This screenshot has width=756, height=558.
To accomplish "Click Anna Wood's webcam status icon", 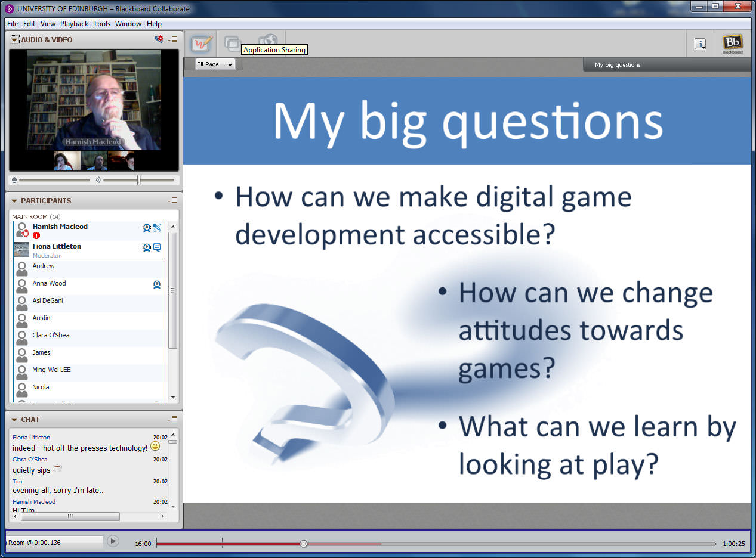I will coord(157,284).
